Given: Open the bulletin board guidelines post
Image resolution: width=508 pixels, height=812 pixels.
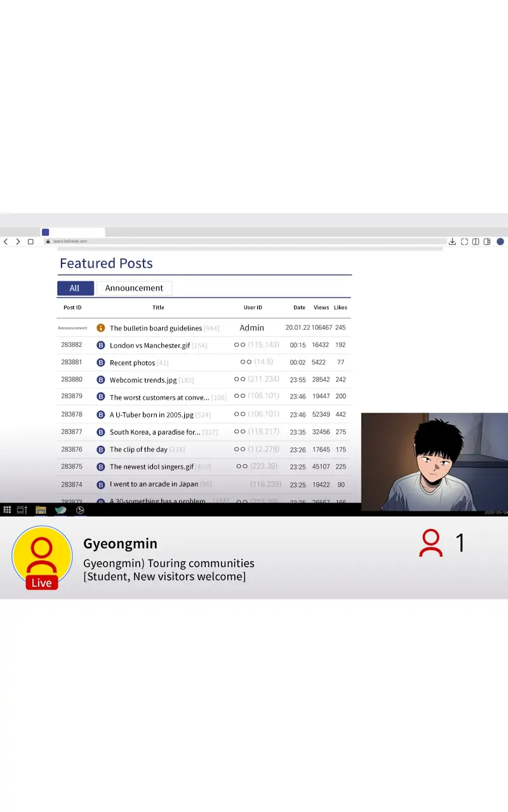Looking at the screenshot, I should click(156, 329).
